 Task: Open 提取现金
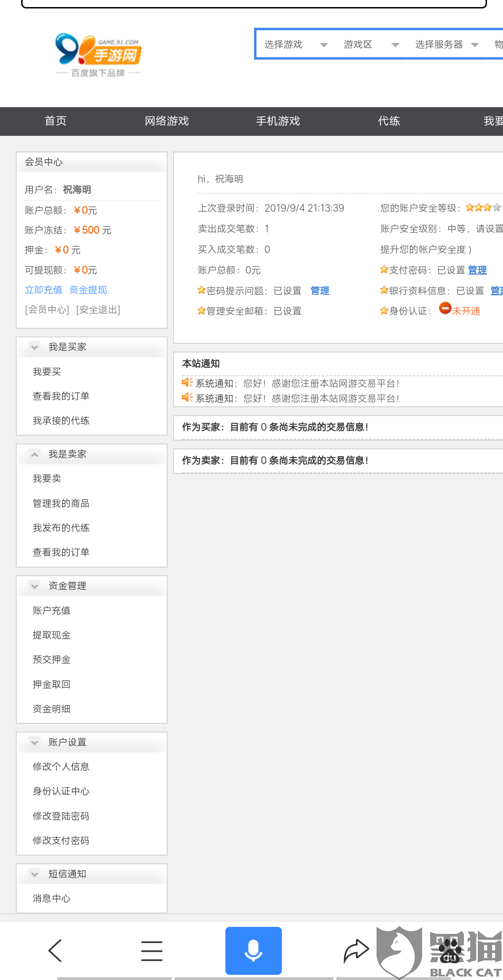52,635
